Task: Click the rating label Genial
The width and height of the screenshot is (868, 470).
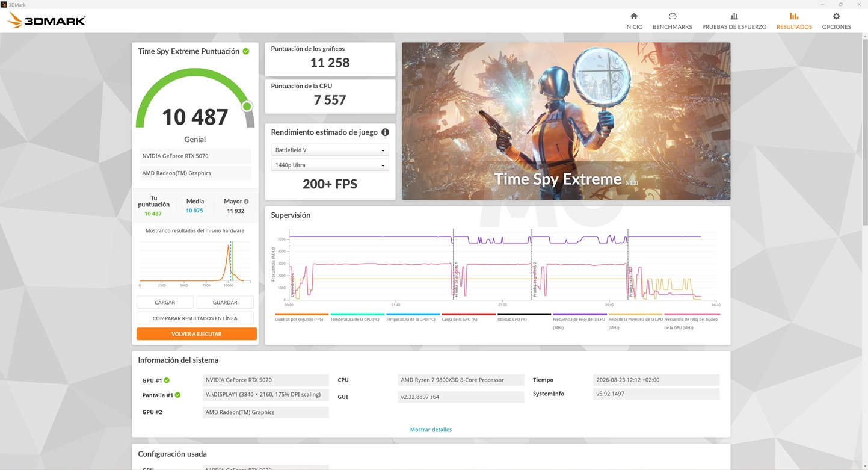Action: click(195, 139)
